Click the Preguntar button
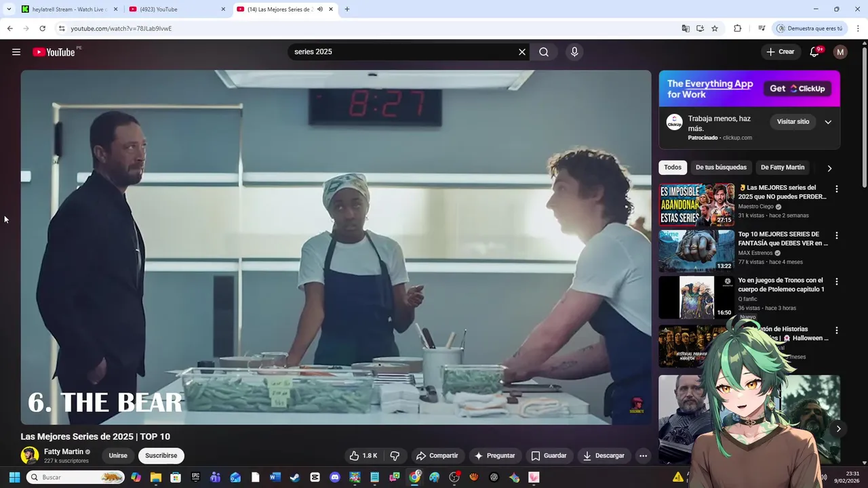The width and height of the screenshot is (868, 488). click(494, 456)
